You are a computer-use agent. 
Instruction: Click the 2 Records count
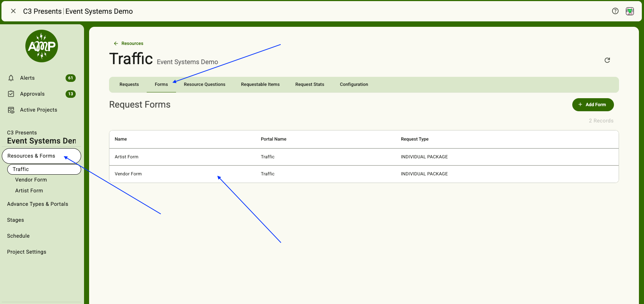pos(601,121)
